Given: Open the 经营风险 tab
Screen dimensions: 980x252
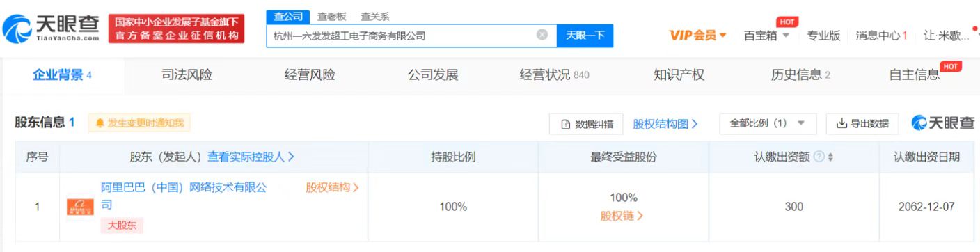Looking at the screenshot, I should [310, 75].
